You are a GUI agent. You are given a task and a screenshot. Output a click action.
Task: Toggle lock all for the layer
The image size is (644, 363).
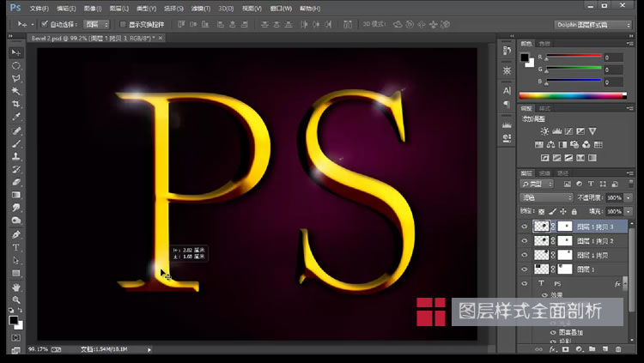coord(574,211)
